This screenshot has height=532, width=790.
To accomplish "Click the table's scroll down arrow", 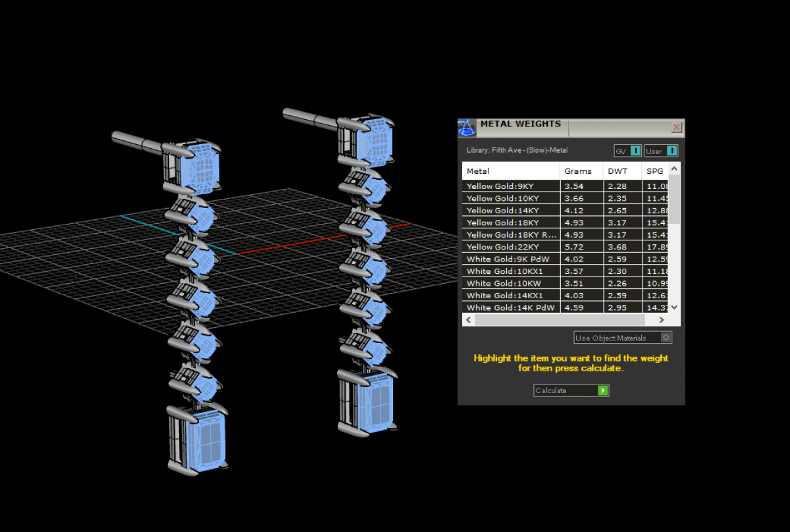I will click(x=674, y=307).
